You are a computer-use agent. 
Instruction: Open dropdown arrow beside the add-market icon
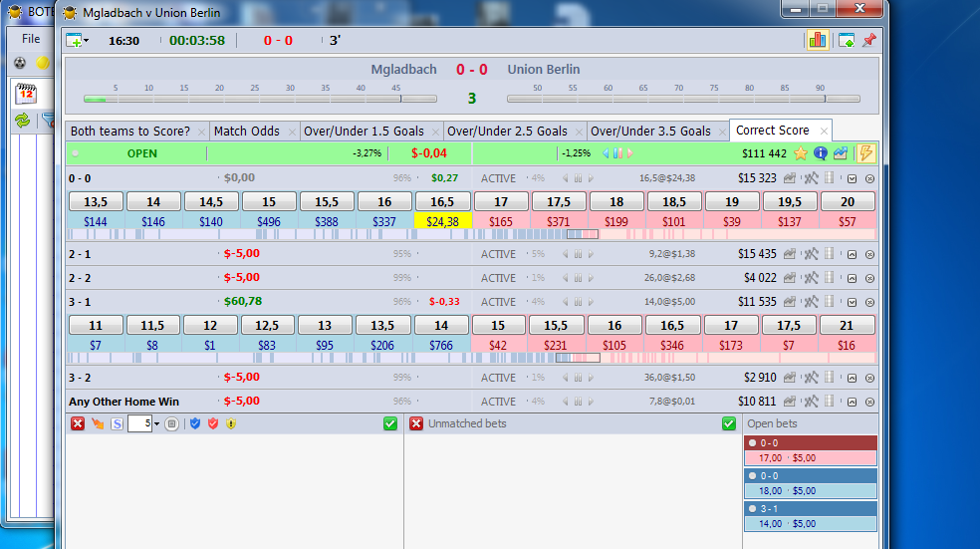click(x=87, y=41)
